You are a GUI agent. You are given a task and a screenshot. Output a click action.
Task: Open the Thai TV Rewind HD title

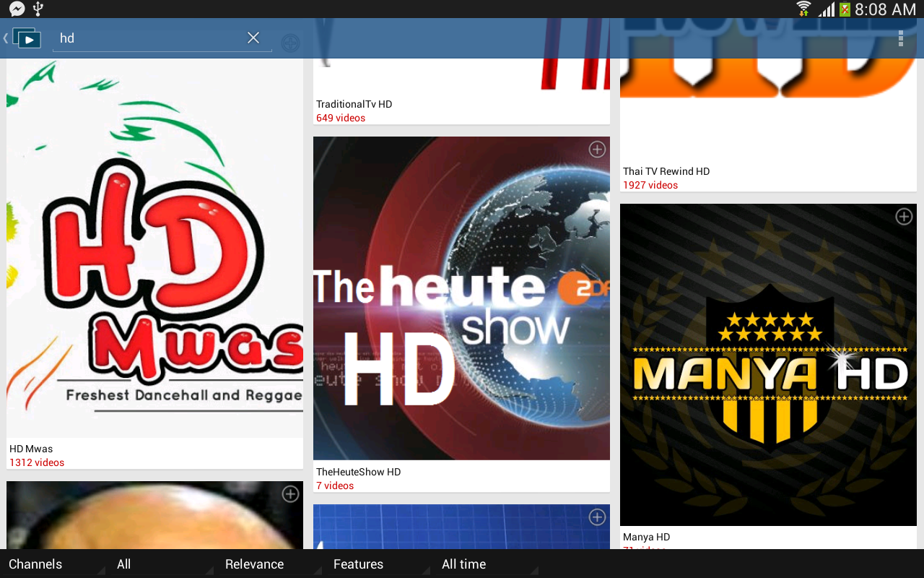coord(666,171)
